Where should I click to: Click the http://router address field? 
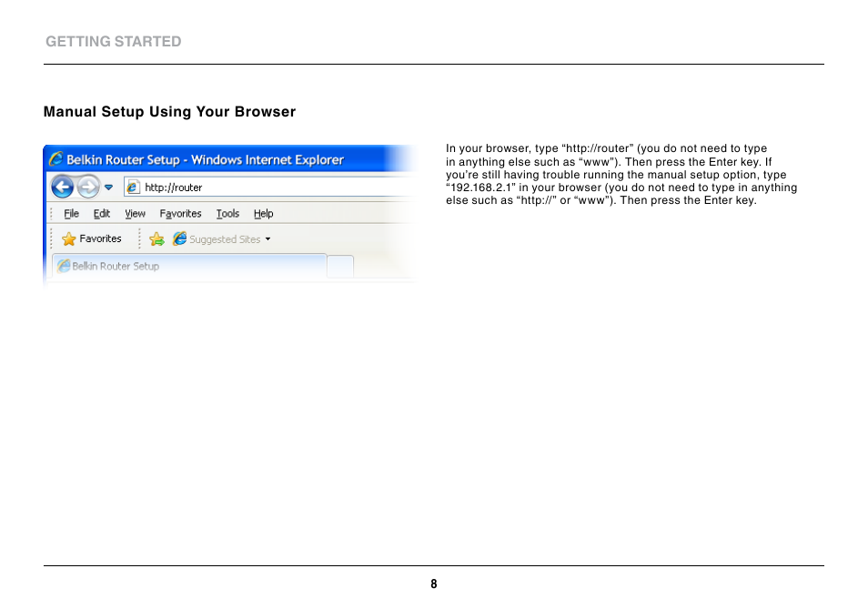coord(271,188)
